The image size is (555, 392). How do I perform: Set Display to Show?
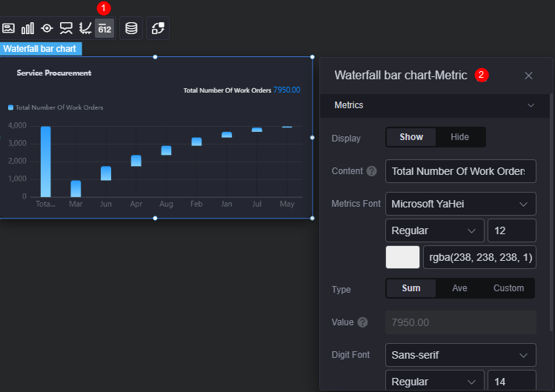pyautogui.click(x=411, y=137)
